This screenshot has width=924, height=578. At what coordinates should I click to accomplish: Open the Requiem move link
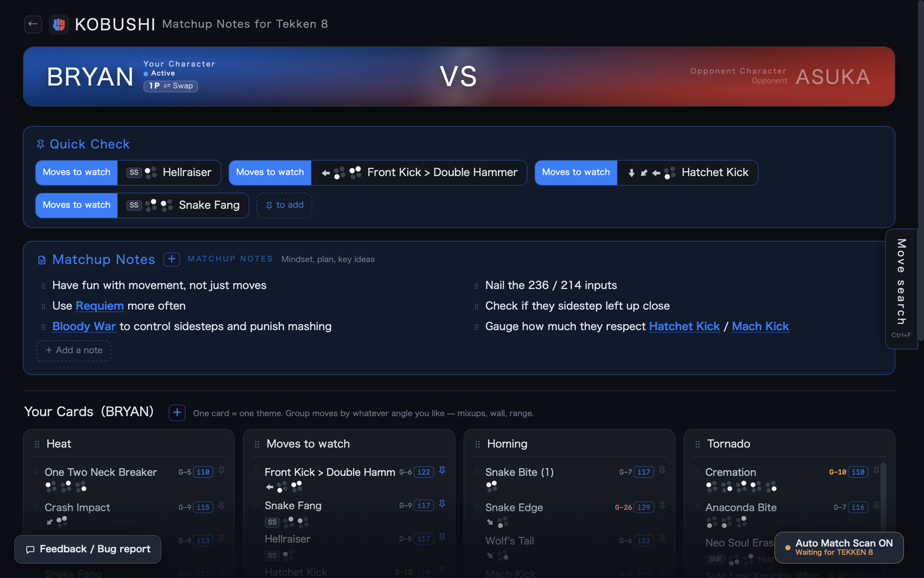pos(99,306)
